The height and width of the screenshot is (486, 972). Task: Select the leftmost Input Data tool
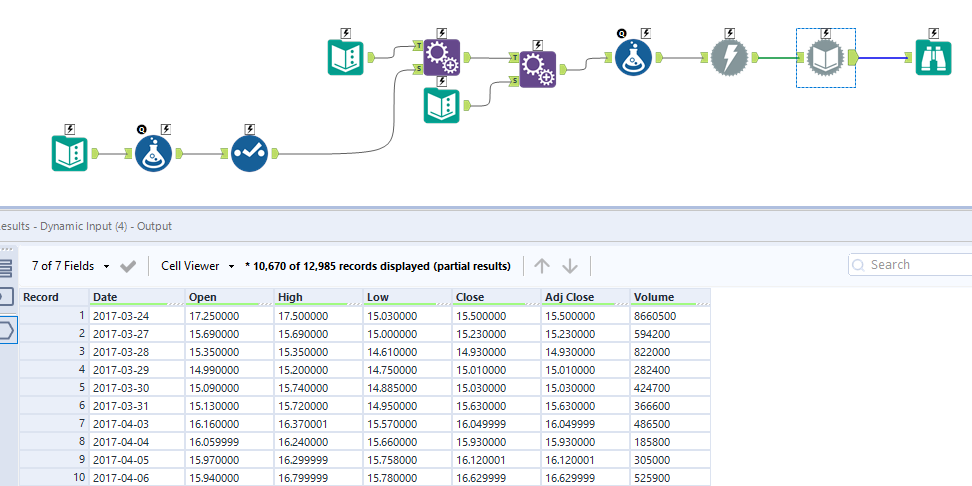70,154
